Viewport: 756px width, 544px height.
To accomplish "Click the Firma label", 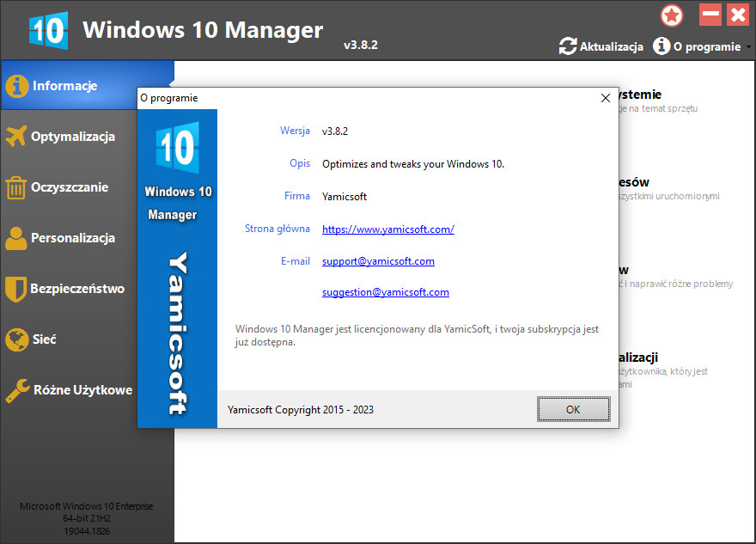I will pyautogui.click(x=297, y=196).
